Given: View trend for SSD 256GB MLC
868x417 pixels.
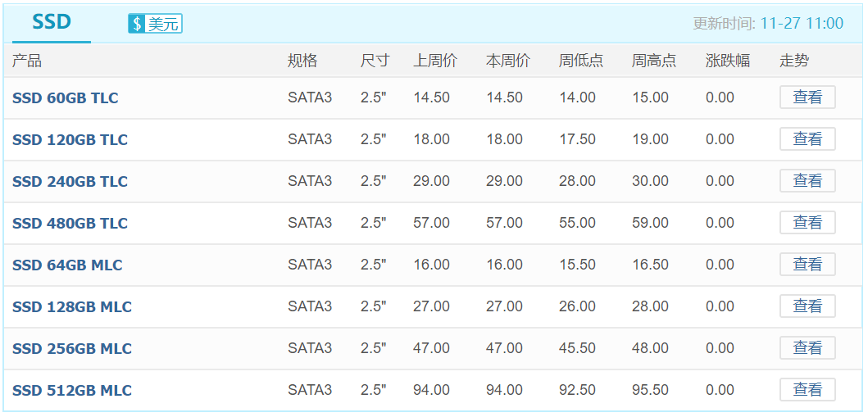Looking at the screenshot, I should [807, 348].
